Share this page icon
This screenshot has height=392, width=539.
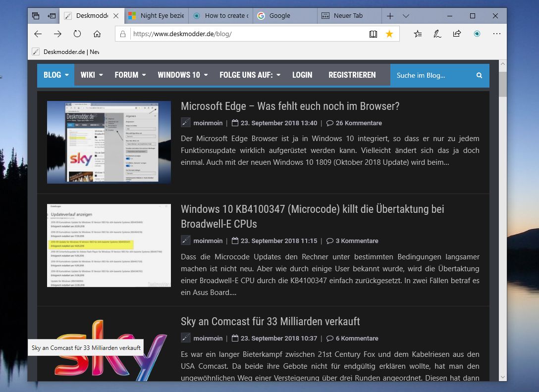457,34
